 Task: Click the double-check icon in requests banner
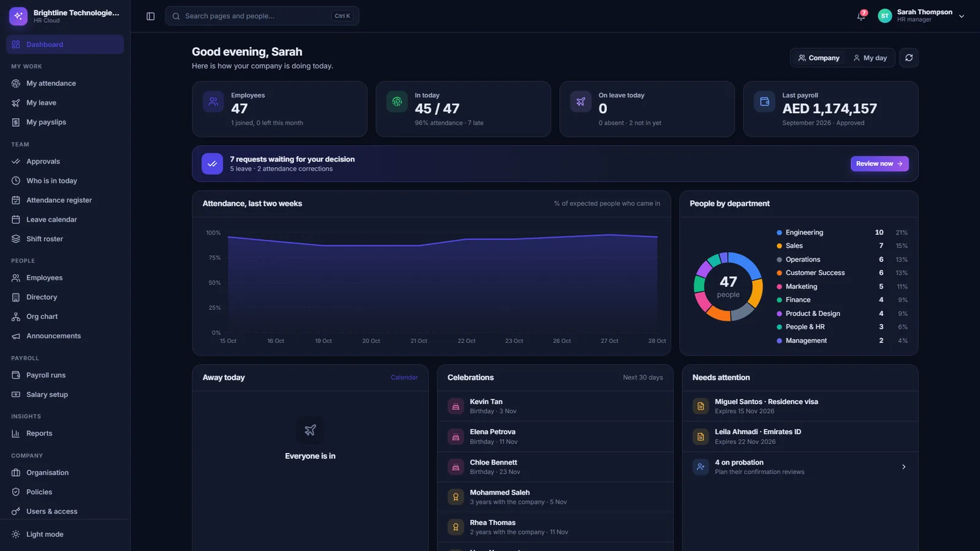point(212,163)
